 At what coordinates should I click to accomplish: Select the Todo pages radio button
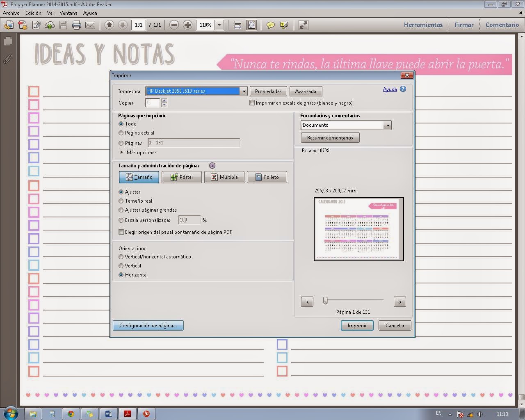click(x=121, y=124)
